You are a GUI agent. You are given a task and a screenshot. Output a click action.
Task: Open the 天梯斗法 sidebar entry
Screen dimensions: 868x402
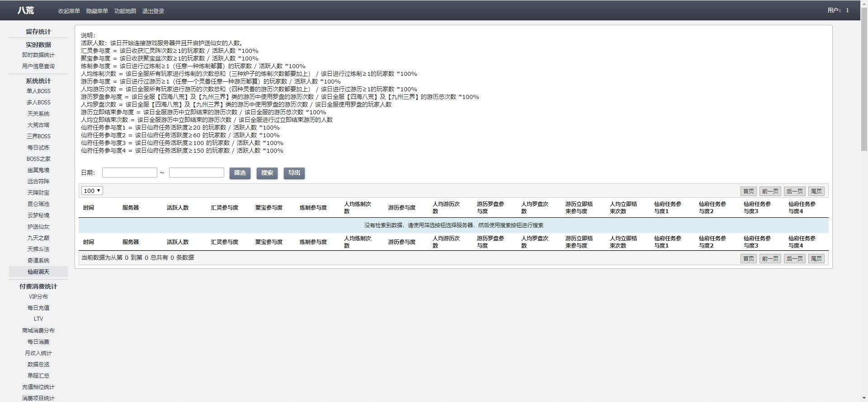pyautogui.click(x=38, y=249)
